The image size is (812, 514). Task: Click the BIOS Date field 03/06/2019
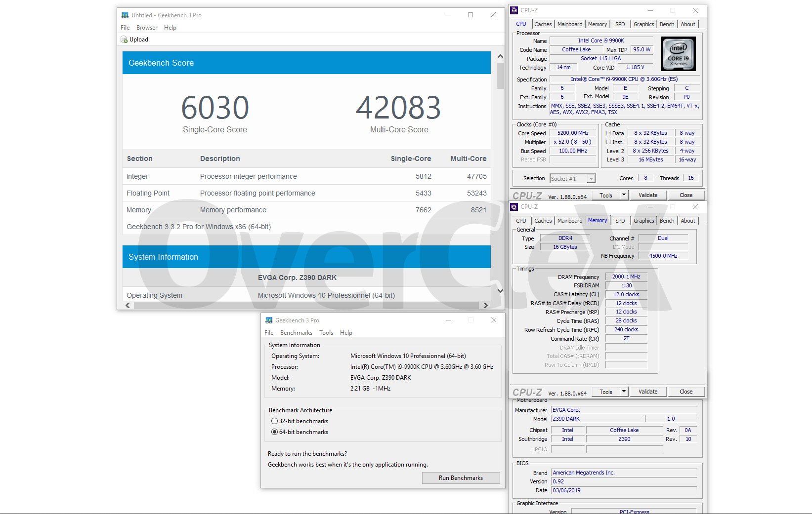pos(624,491)
